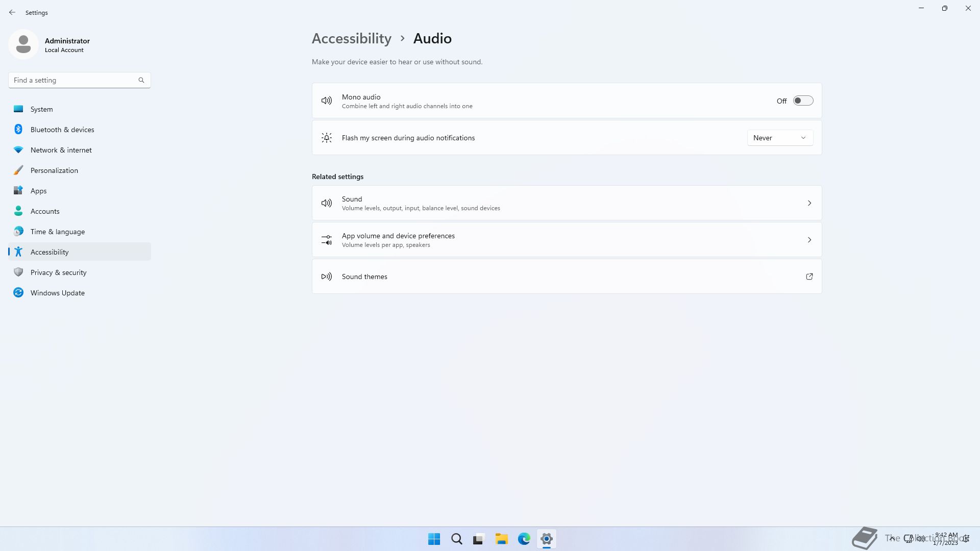The height and width of the screenshot is (551, 980).
Task: Click the back arrow in Settings
Action: pyautogui.click(x=12, y=12)
